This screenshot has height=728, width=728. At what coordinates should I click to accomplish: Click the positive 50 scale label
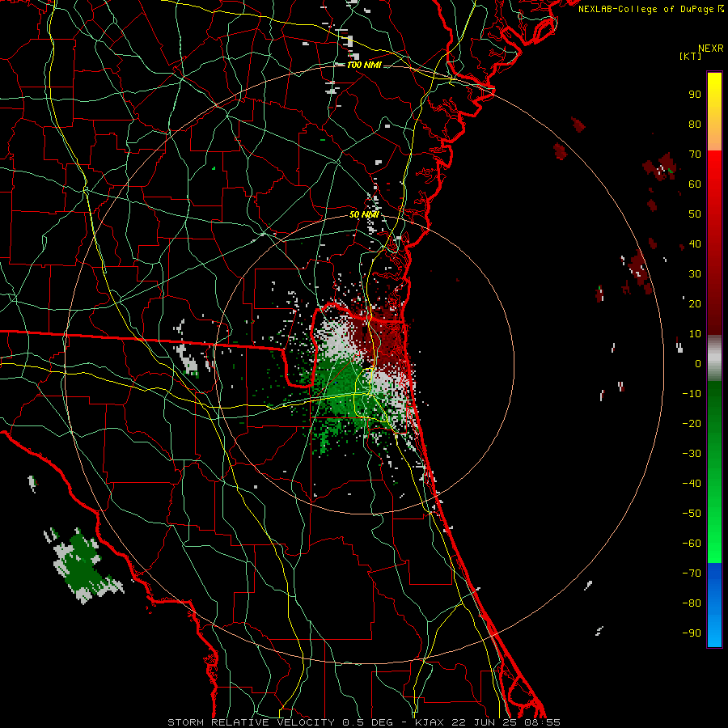695,214
